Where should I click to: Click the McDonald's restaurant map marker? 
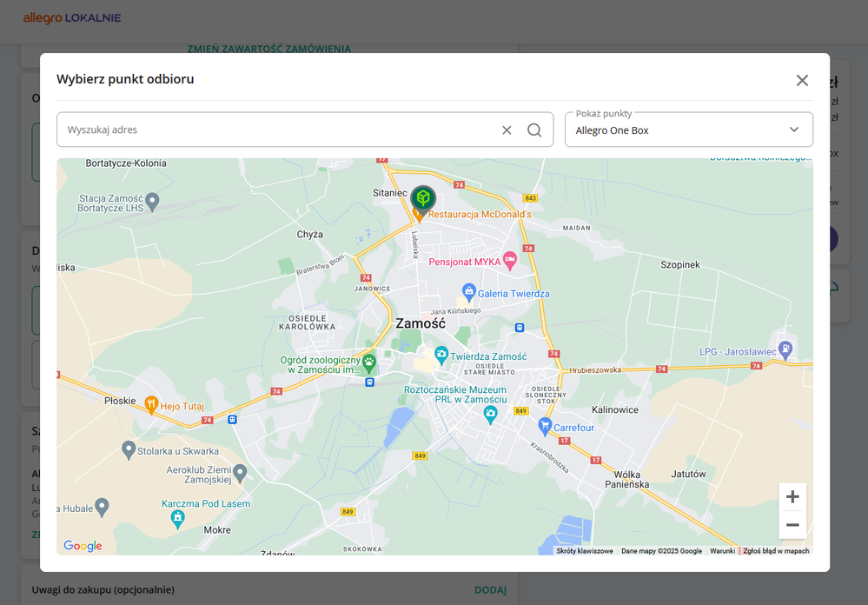[x=419, y=215]
